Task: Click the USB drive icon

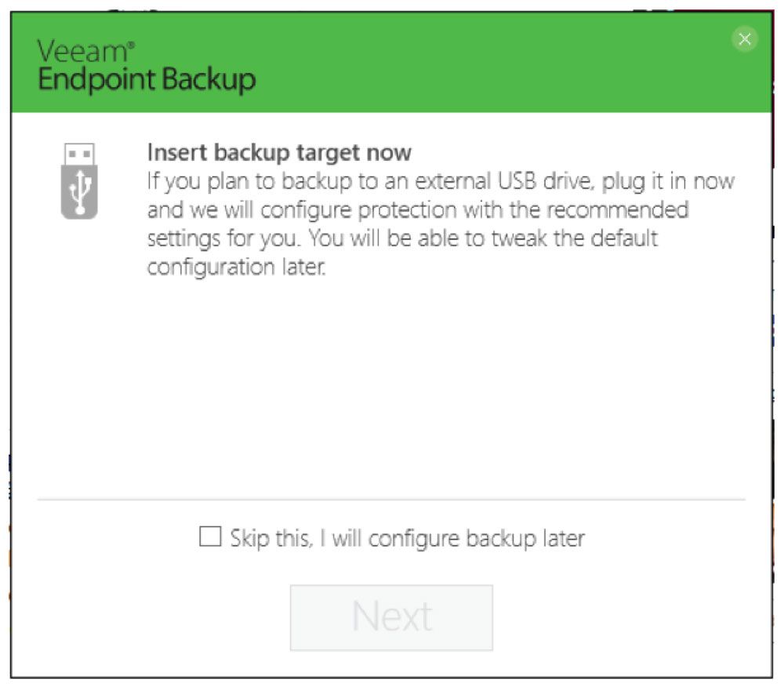Action: [x=78, y=180]
